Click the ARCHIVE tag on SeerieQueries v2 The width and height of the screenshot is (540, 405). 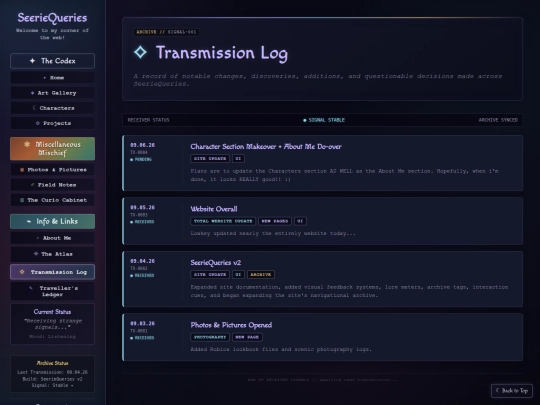click(x=261, y=274)
